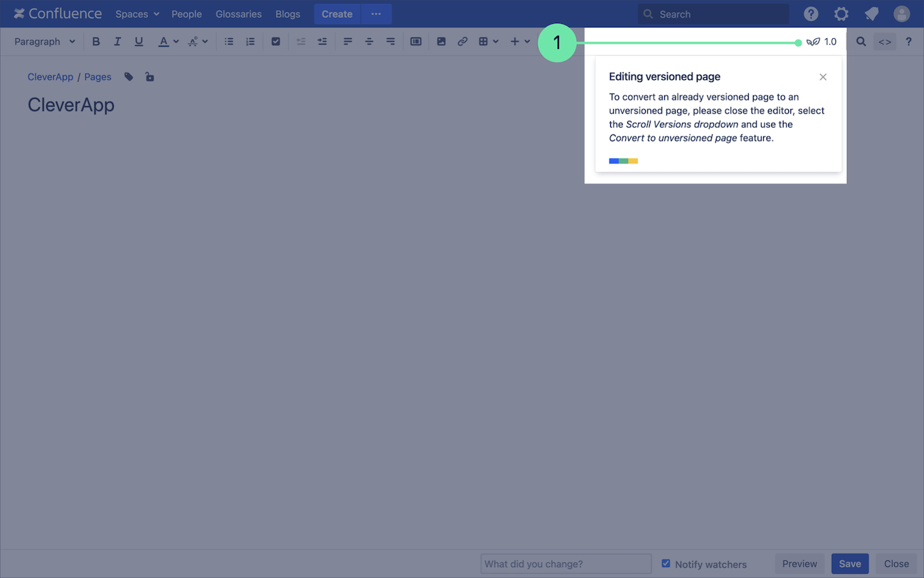The image size is (924, 578).
Task: Open find and replace with magnifier icon
Action: [861, 42]
